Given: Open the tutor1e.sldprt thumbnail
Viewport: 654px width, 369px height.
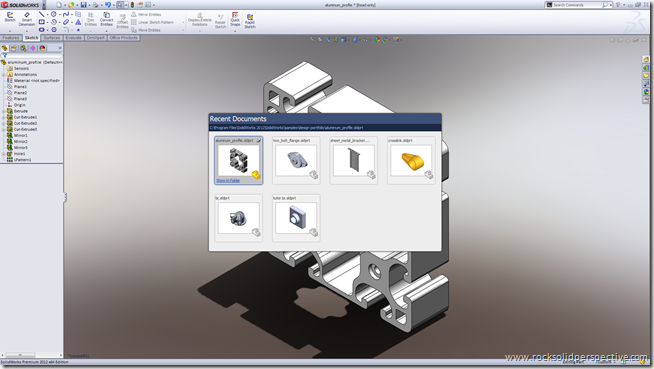Looking at the screenshot, I should tap(296, 218).
